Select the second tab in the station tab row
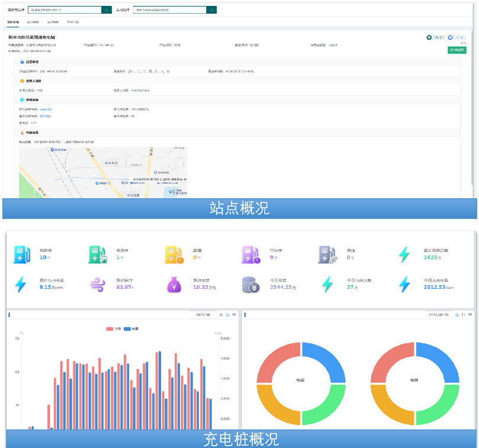The height and width of the screenshot is (448, 479). pyautogui.click(x=33, y=22)
